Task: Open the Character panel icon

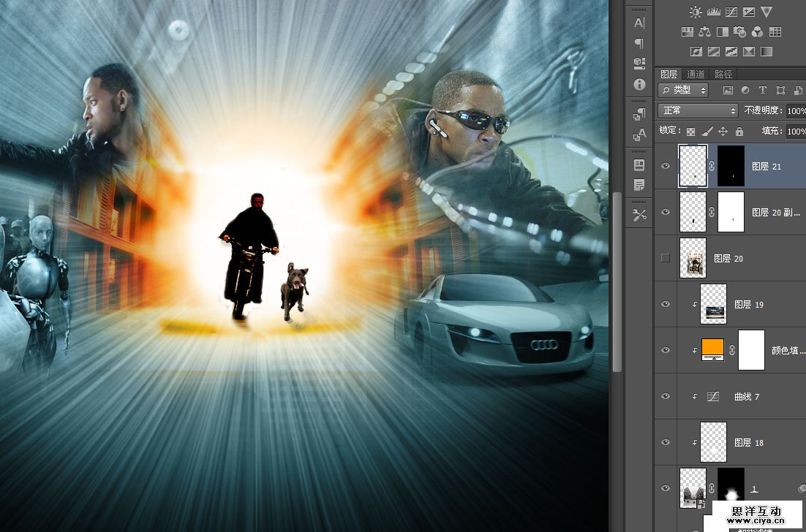Action: (x=639, y=23)
